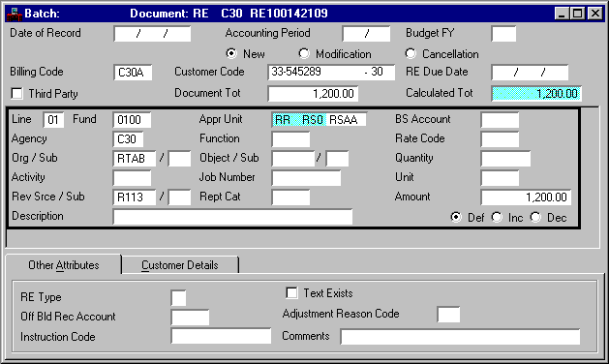The width and height of the screenshot is (609, 364).
Task: Switch to the Other Attributes tab
Action: [64, 265]
